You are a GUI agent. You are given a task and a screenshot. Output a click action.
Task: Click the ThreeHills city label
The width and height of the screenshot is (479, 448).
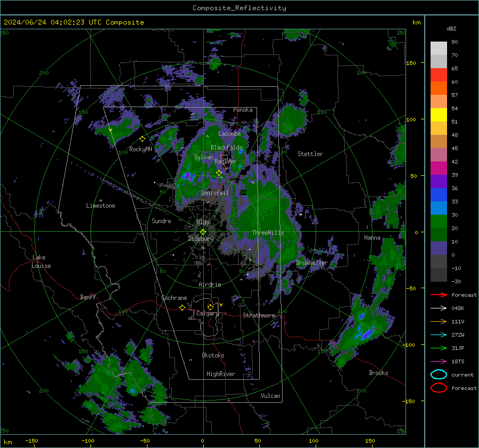pyautogui.click(x=268, y=233)
